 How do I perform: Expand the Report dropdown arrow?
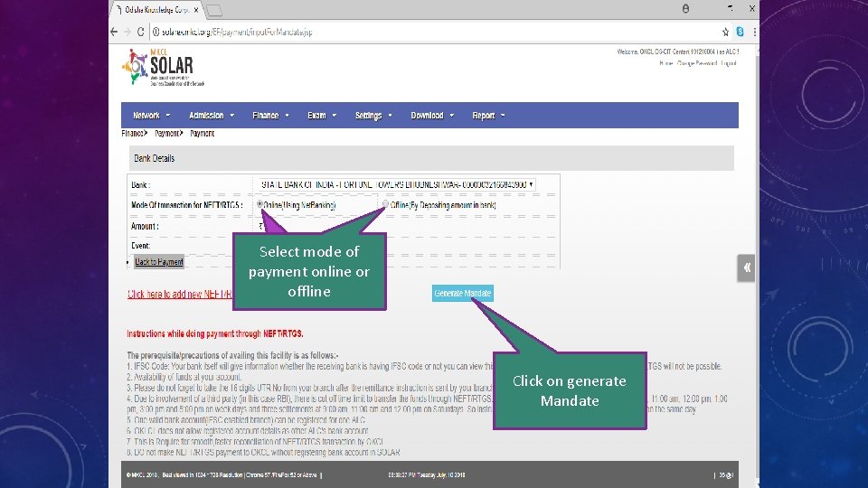(503, 115)
